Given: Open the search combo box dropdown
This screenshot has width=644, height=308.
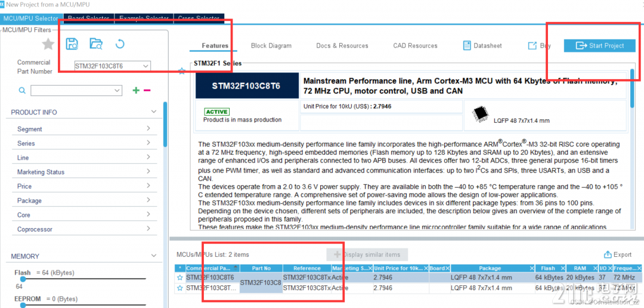Looking at the screenshot, I should coord(117,90).
